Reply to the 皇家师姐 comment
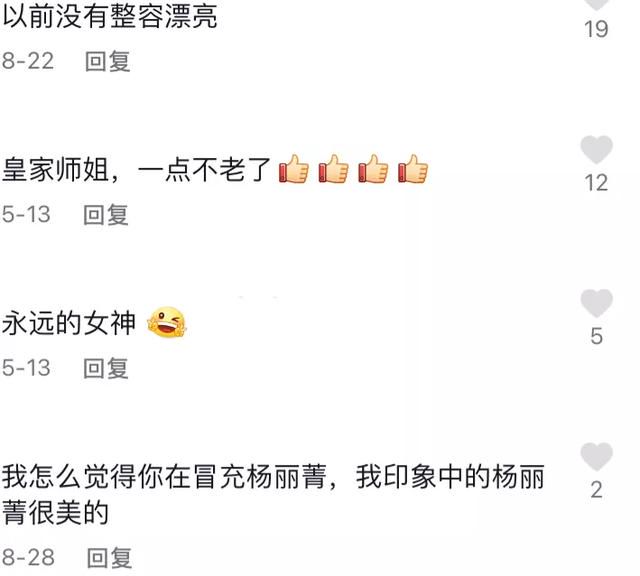This screenshot has width=640, height=576. click(106, 215)
